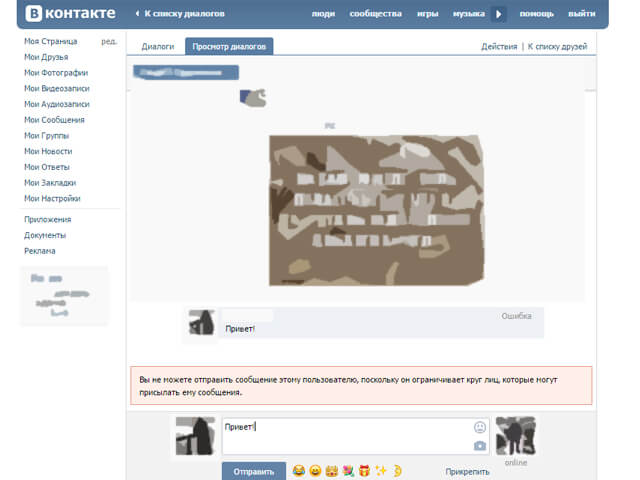The height and width of the screenshot is (480, 640).
Task: Click the recipient avatar marked online
Action: click(x=515, y=436)
